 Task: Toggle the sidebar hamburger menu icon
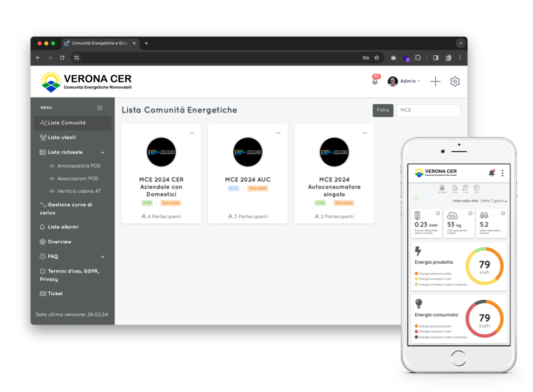(x=99, y=108)
